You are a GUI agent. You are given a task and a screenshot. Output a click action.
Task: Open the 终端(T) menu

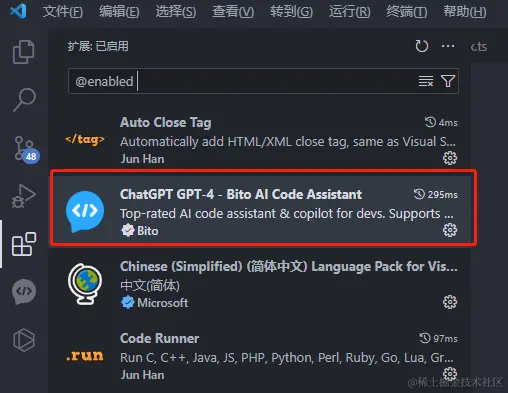(407, 12)
